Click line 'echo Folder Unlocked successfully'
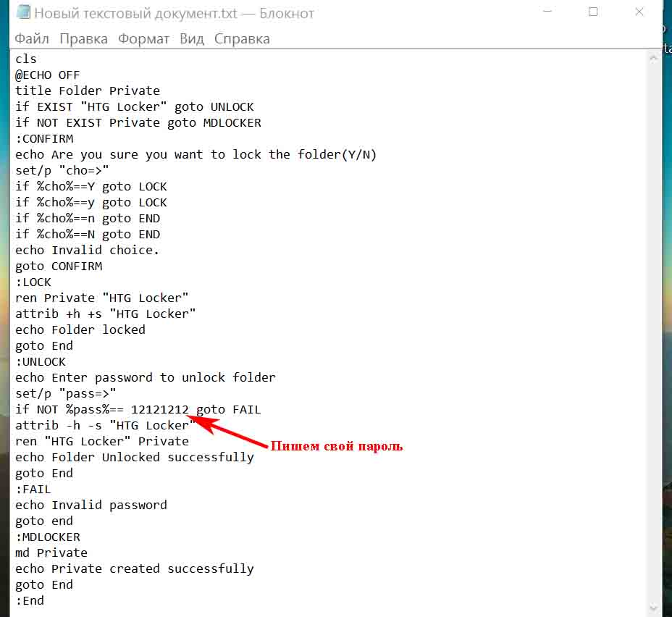Image resolution: width=672 pixels, height=617 pixels. click(x=135, y=458)
